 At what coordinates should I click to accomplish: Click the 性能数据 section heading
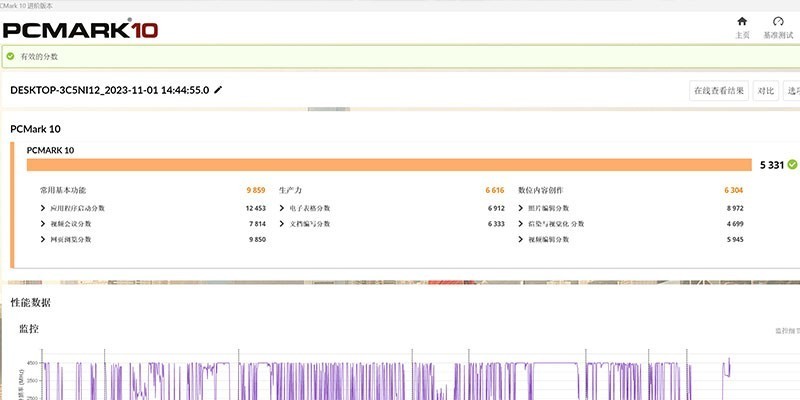coord(31,303)
